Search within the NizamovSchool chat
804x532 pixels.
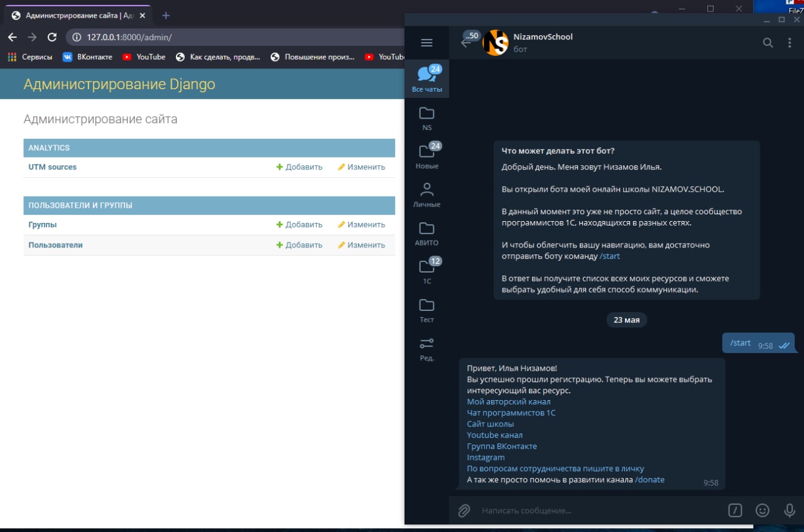point(768,43)
